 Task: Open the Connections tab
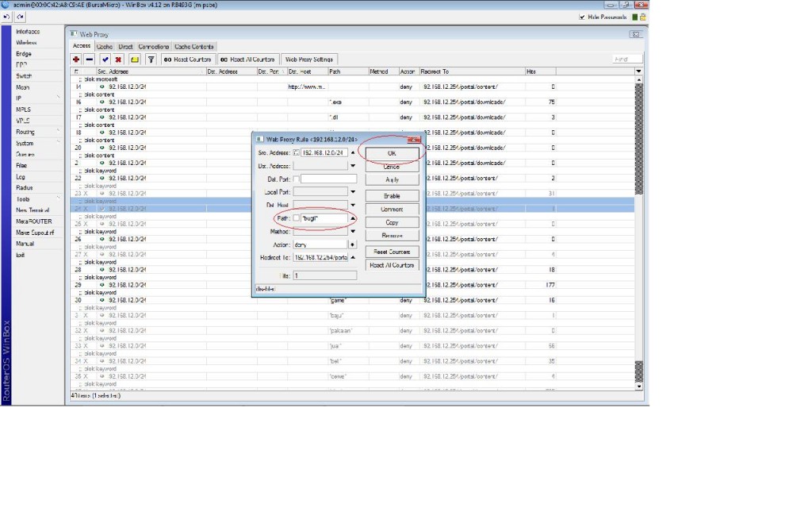pyautogui.click(x=153, y=47)
